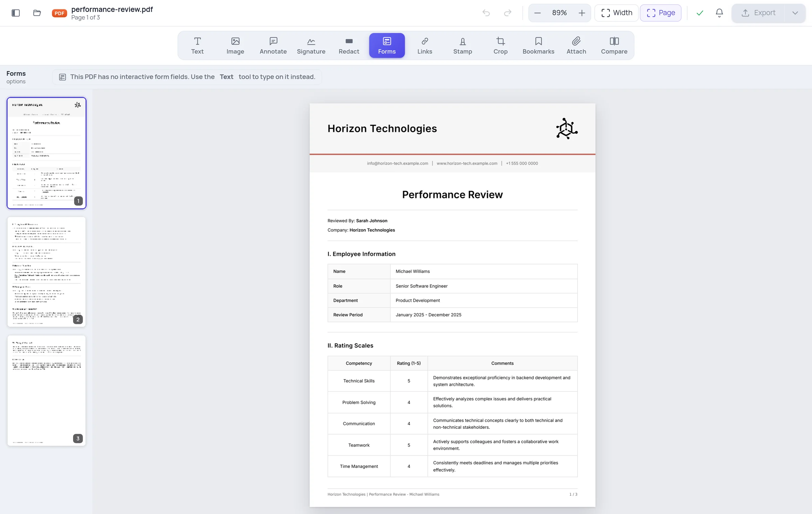812x514 pixels.
Task: Click www.horizon-tech.example.com website text
Action: coord(467,163)
